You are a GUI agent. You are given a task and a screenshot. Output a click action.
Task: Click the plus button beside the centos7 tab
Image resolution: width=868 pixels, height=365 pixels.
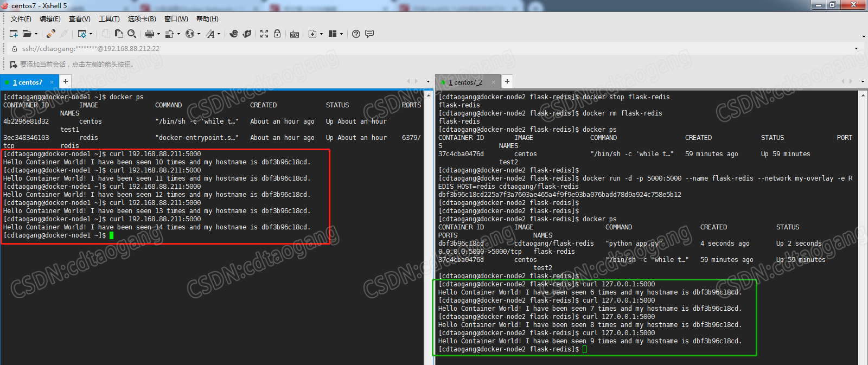[x=66, y=81]
